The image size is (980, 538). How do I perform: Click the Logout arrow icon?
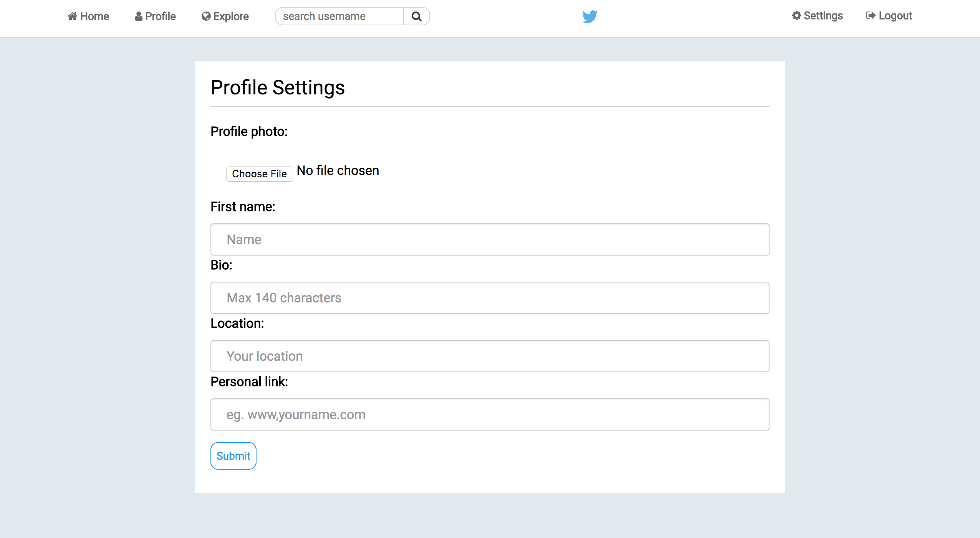(x=871, y=15)
